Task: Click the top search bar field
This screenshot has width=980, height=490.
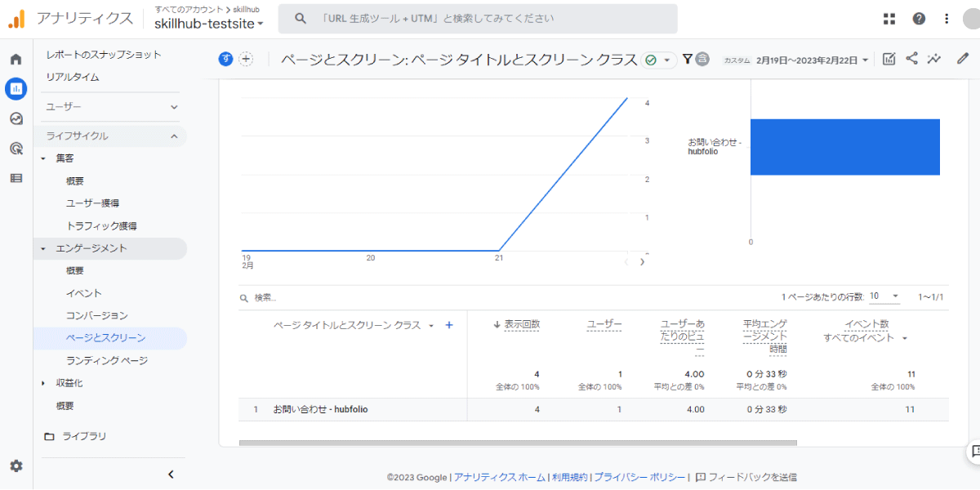Action: coord(478,19)
